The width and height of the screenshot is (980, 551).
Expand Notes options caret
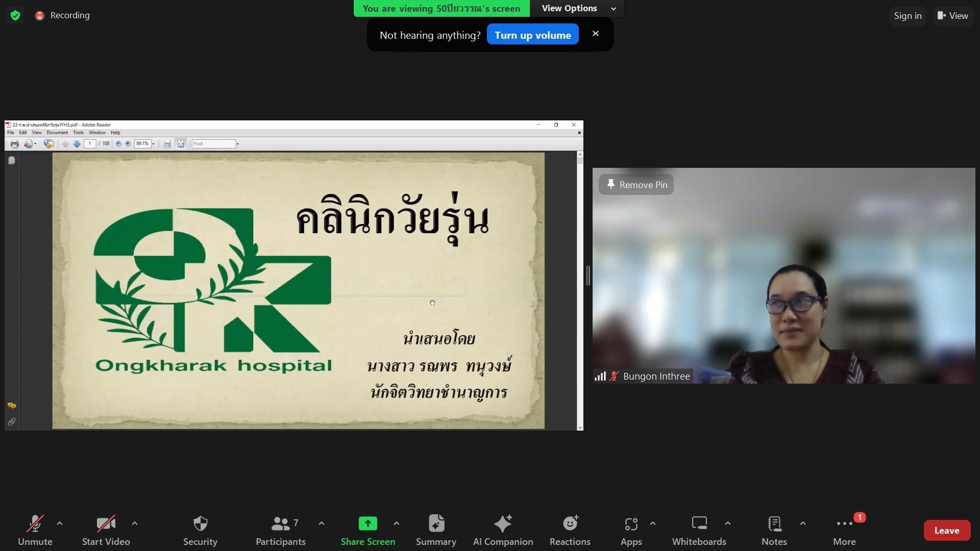[803, 523]
